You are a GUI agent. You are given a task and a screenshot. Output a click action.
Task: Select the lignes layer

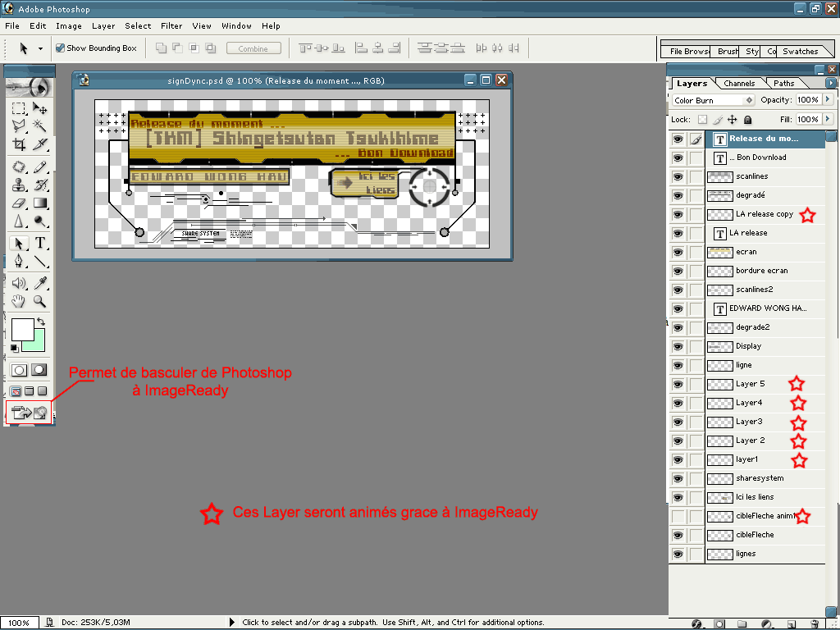(765, 554)
